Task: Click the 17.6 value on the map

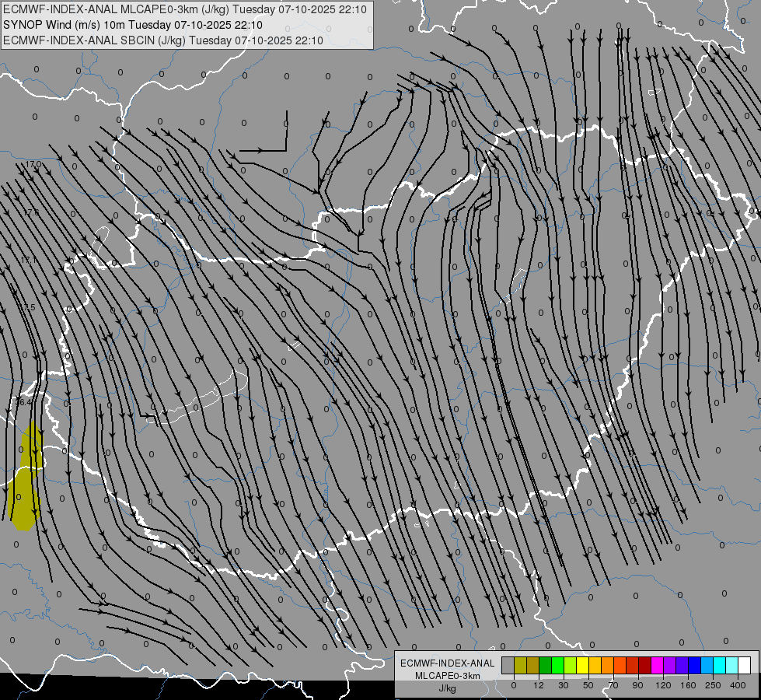Action: coord(30,212)
